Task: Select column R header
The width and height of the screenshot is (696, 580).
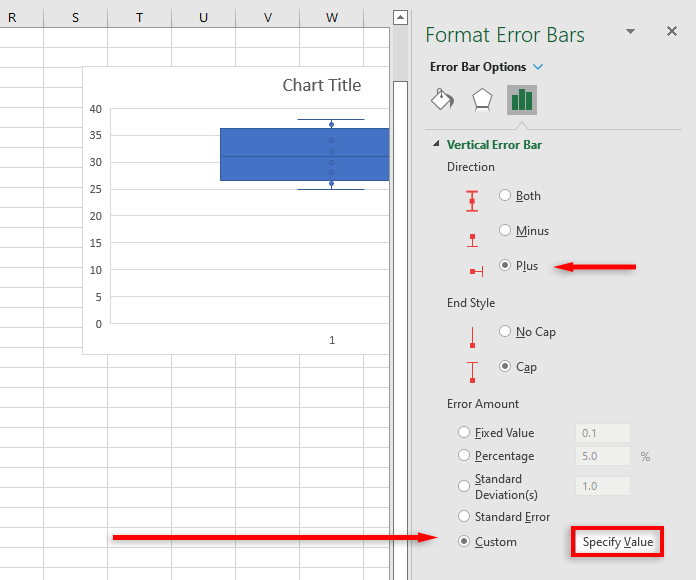Action: pos(12,18)
